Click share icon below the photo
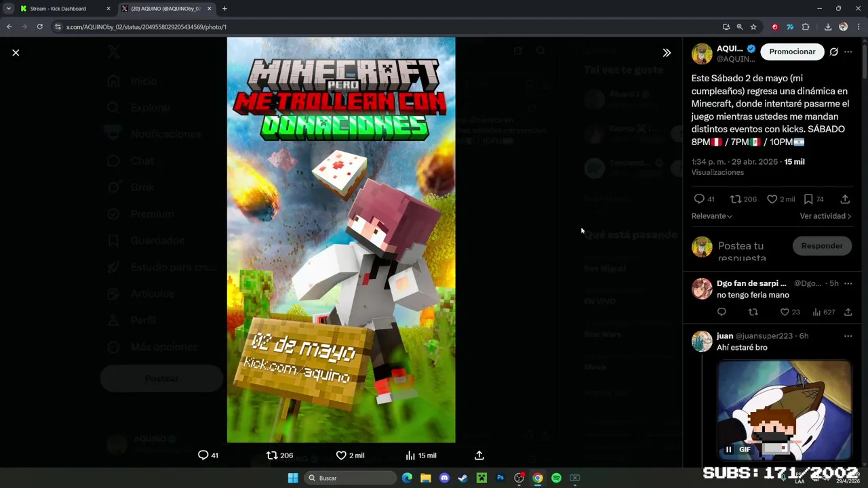Image resolution: width=868 pixels, height=488 pixels. [479, 455]
